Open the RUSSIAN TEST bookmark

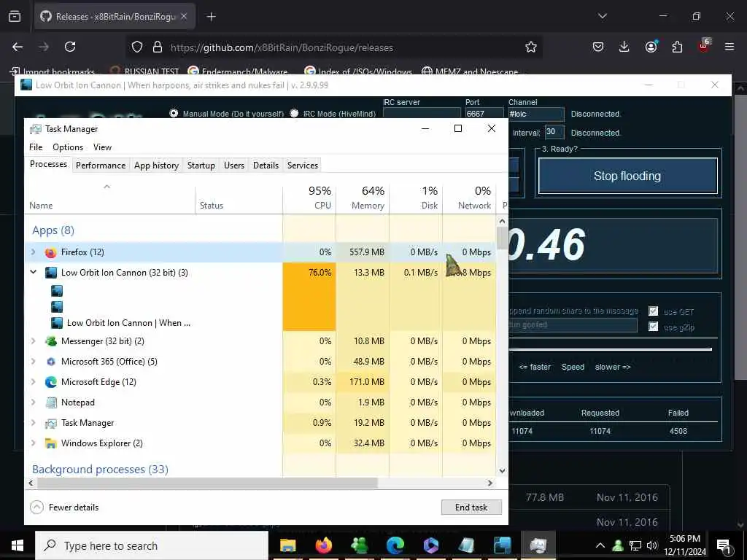click(x=144, y=71)
